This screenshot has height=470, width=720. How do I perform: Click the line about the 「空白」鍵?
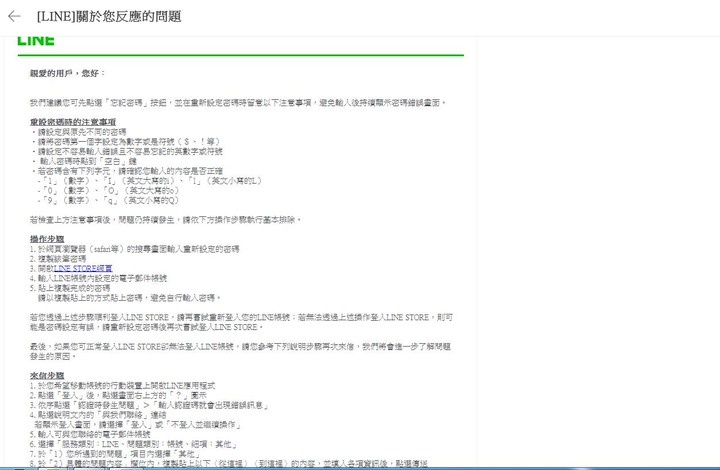coord(84,161)
